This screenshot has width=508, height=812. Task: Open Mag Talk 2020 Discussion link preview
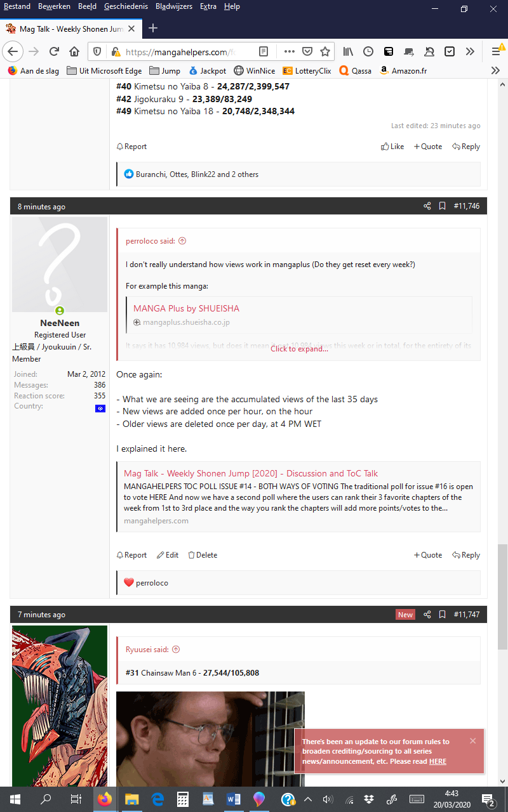[x=251, y=473]
